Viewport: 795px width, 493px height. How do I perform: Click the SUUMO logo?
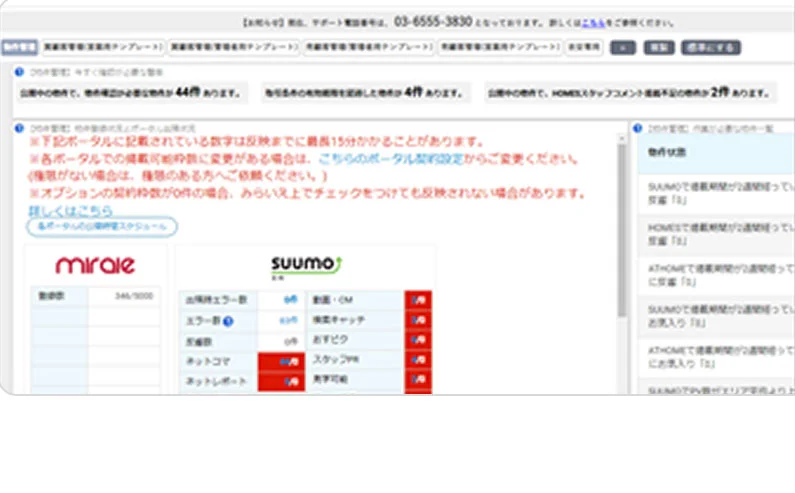click(306, 265)
